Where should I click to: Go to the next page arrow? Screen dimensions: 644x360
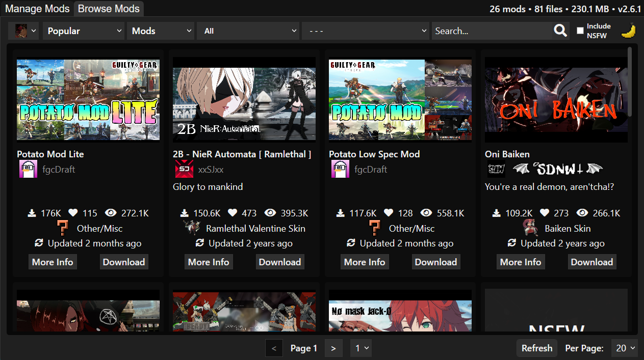(x=333, y=348)
